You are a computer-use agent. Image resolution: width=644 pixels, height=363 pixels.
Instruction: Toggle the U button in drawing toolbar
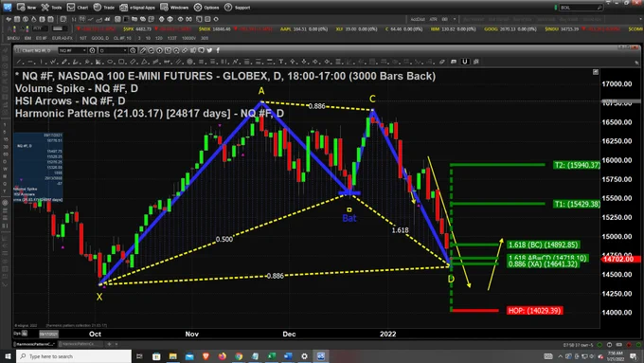[465, 62]
